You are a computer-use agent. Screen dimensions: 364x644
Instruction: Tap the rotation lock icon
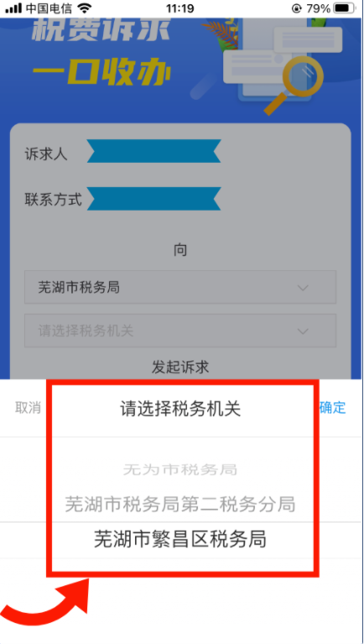coord(296,8)
